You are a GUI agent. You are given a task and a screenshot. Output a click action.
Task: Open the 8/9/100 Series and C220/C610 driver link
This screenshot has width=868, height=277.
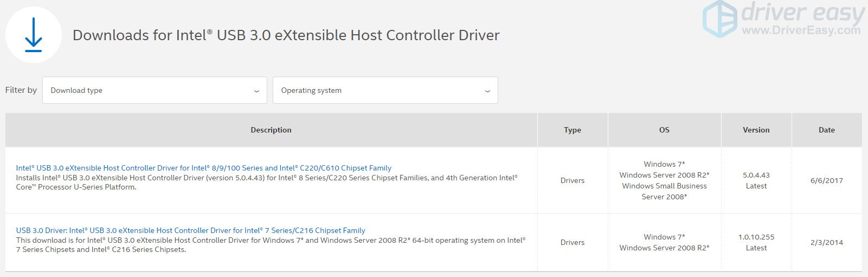203,168
